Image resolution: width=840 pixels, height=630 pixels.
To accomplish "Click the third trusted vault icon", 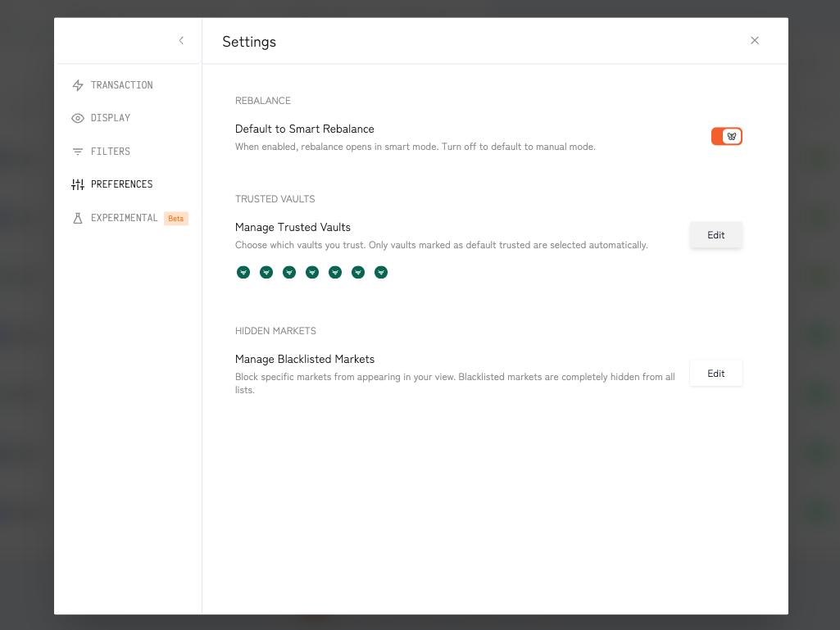I will 289,272.
